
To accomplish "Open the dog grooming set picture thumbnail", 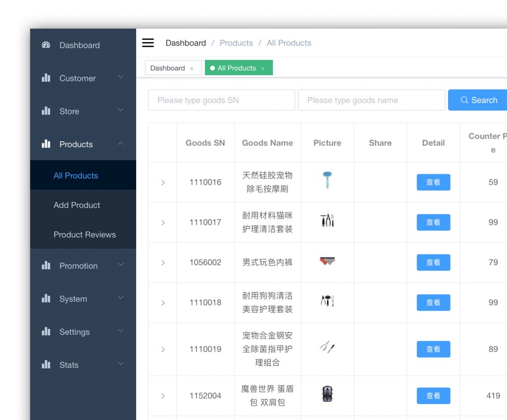I will click(x=327, y=301).
